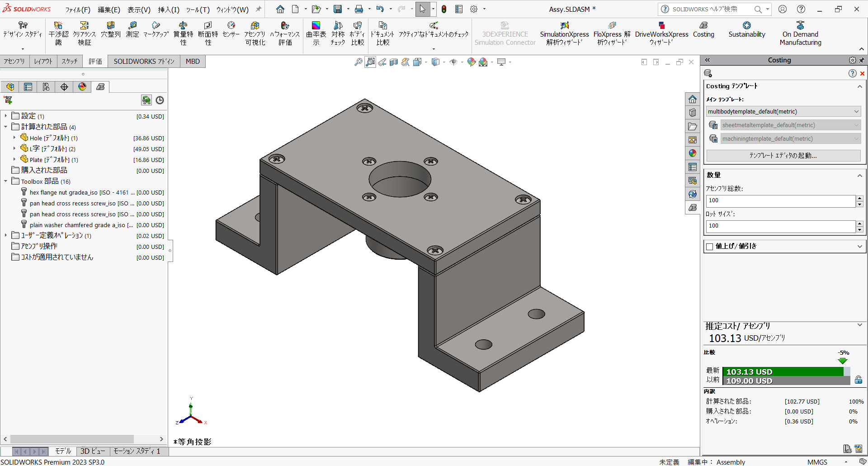Click the Save toolbar icon
The image size is (868, 466).
click(338, 9)
